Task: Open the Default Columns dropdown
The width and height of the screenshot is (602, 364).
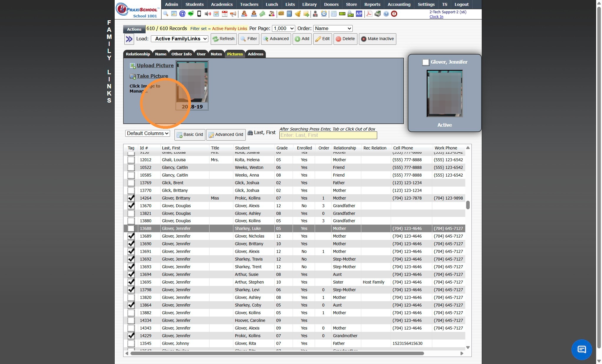Action: coord(148,134)
